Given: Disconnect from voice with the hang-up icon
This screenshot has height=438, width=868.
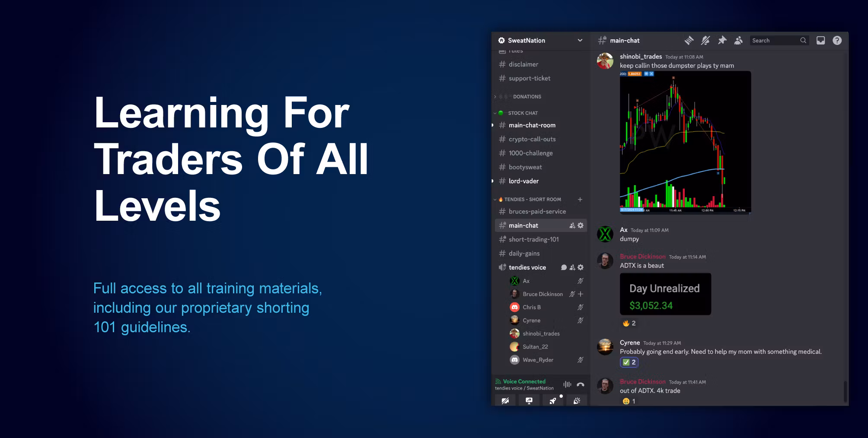Looking at the screenshot, I should (x=580, y=384).
